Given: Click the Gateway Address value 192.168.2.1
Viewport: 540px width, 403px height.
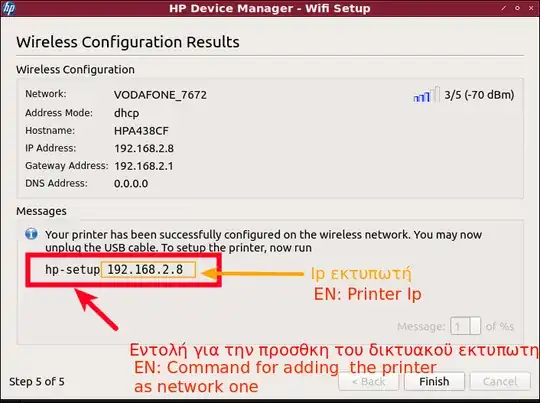Looking at the screenshot, I should pyautogui.click(x=144, y=166).
